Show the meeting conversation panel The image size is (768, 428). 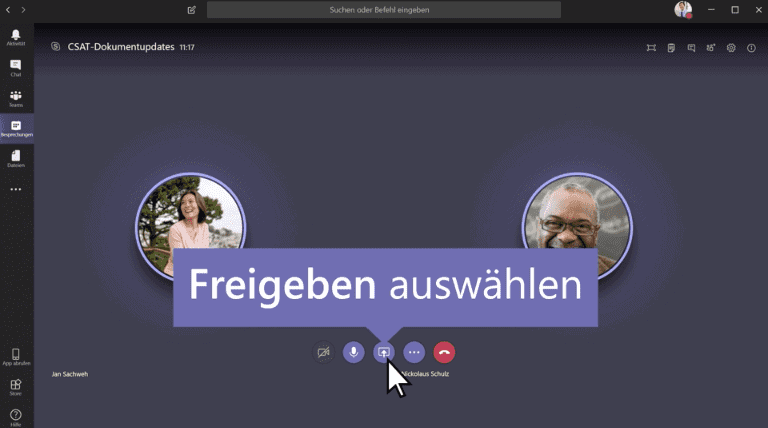pyautogui.click(x=691, y=47)
